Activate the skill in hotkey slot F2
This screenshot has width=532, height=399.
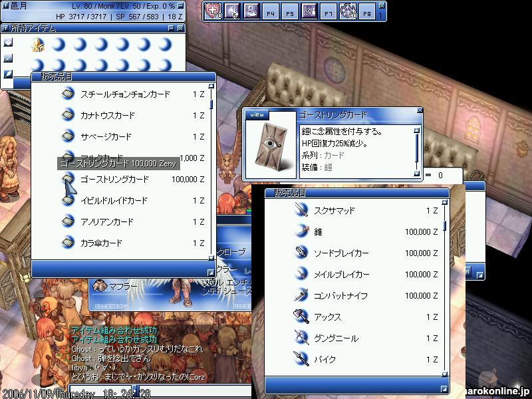(x=232, y=11)
